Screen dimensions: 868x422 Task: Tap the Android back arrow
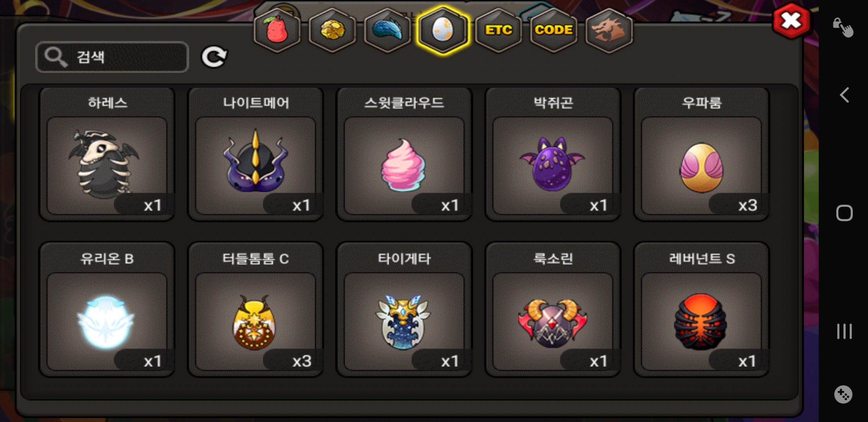pos(844,95)
